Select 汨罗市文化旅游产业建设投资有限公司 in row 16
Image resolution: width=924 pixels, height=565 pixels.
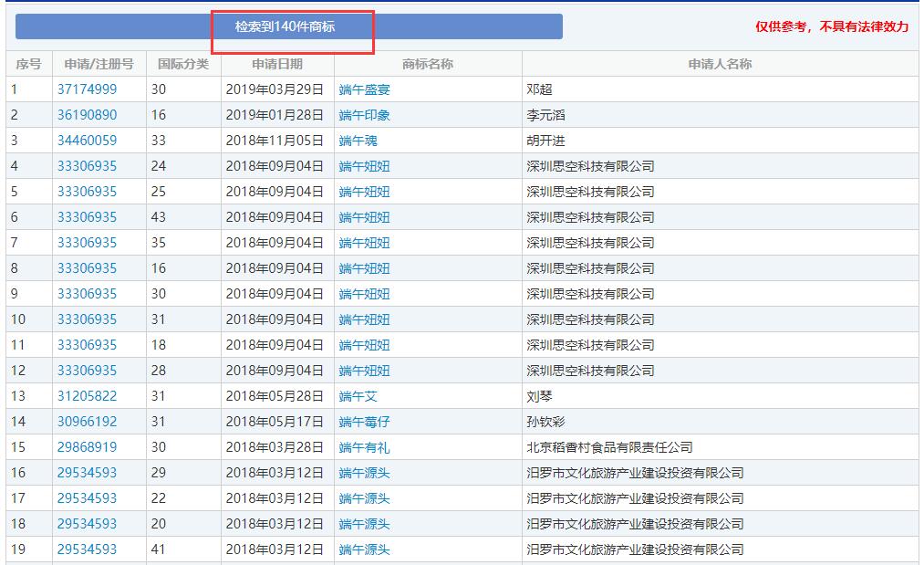(x=635, y=473)
